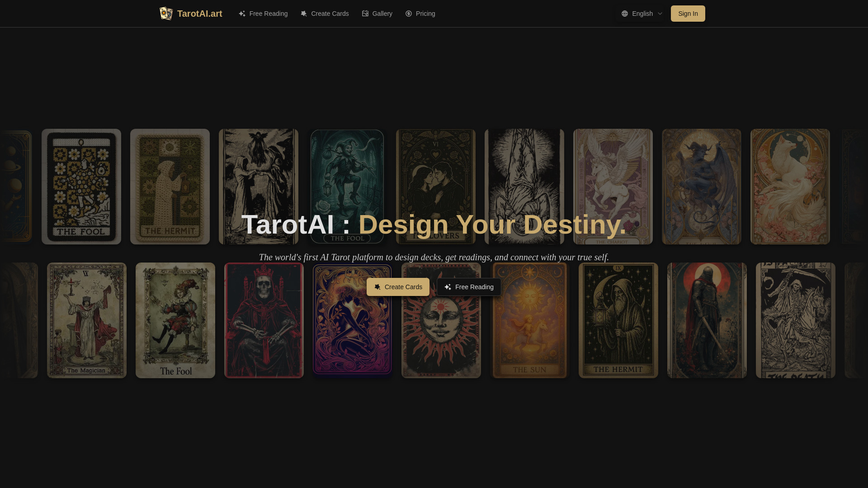The height and width of the screenshot is (488, 868).
Task: Open the language list via the chevron arrow
Action: click(x=660, y=14)
